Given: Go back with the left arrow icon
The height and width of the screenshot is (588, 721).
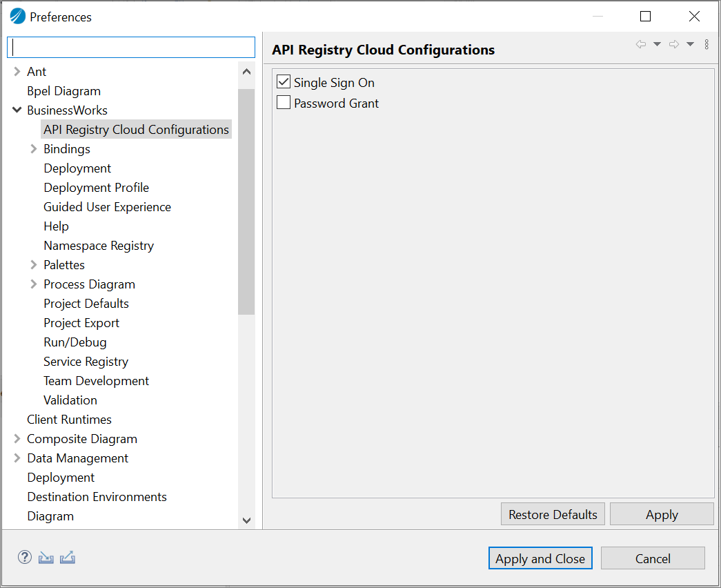Looking at the screenshot, I should tap(640, 44).
